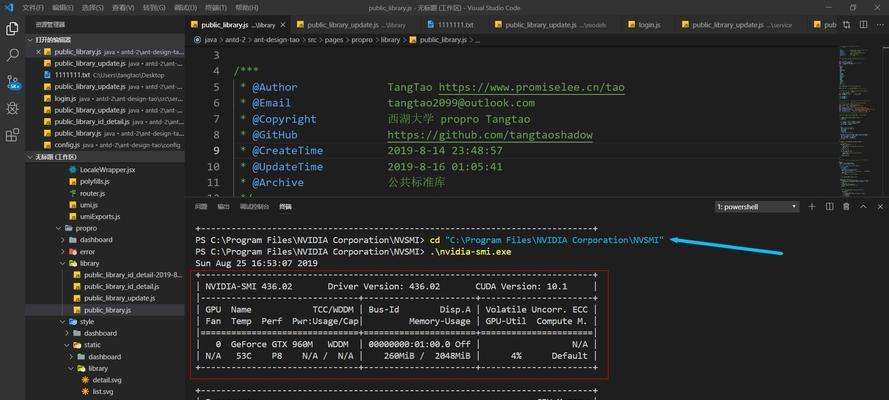Collapse the style folder
This screenshot has width=889, height=400.
[64, 322]
